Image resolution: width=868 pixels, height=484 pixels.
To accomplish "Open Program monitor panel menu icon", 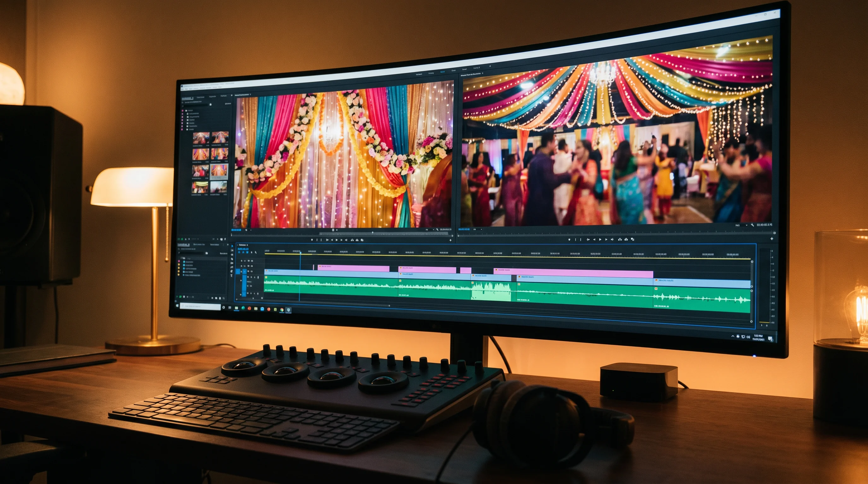I will (x=483, y=73).
